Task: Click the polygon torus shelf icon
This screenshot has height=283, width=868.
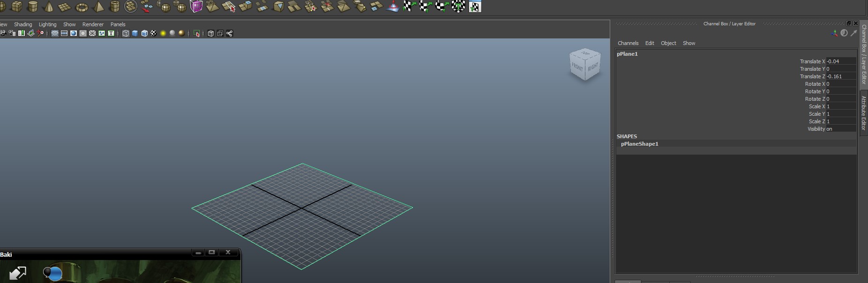Action: point(82,7)
